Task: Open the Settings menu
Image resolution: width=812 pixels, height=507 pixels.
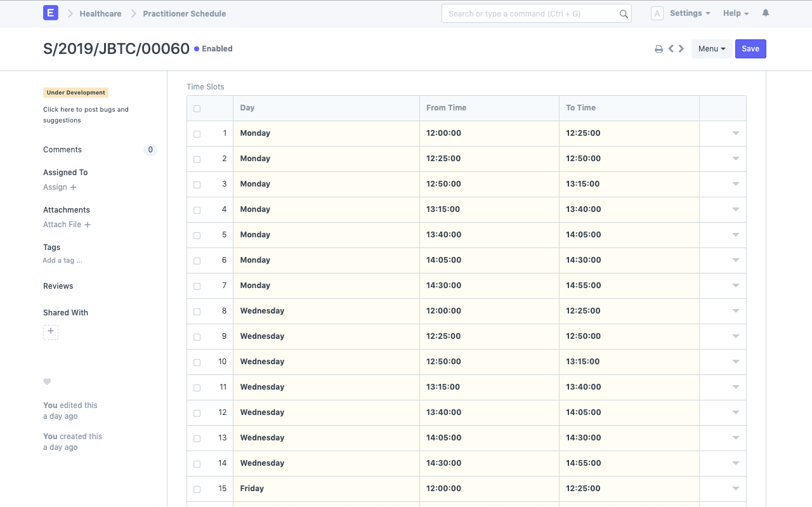Action: [x=690, y=13]
